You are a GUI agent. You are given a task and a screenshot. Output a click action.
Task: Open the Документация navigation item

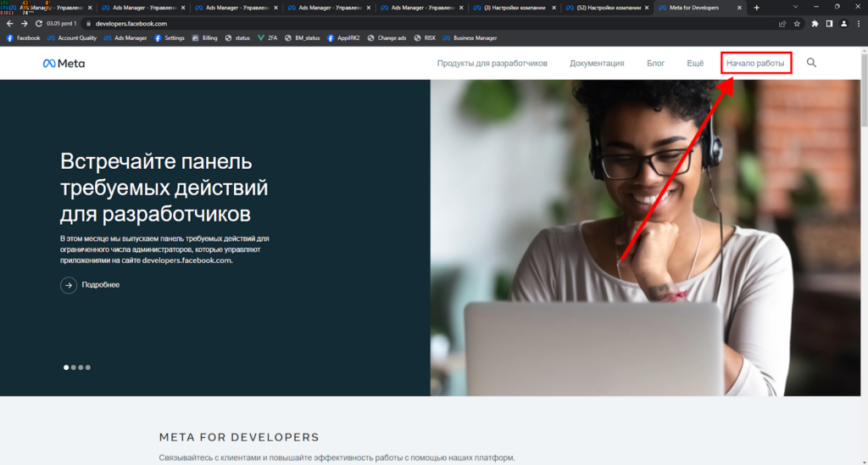click(597, 64)
